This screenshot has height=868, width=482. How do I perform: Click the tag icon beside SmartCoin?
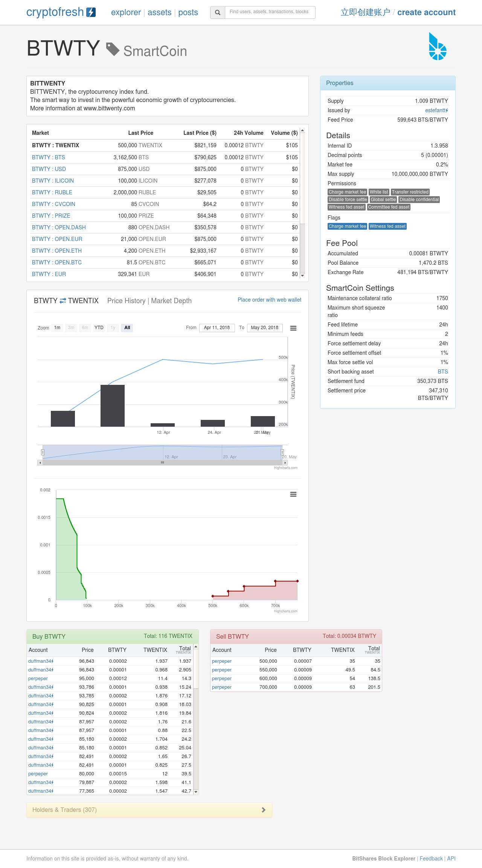coord(113,49)
